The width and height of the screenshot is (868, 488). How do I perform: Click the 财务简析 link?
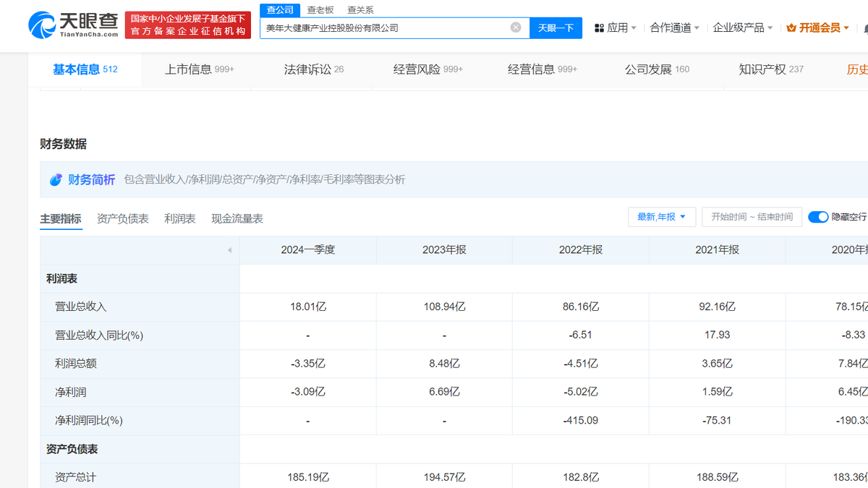click(91, 180)
